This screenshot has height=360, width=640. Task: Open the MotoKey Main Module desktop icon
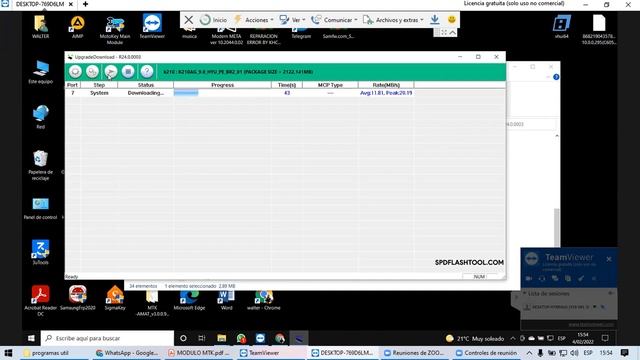115,30
